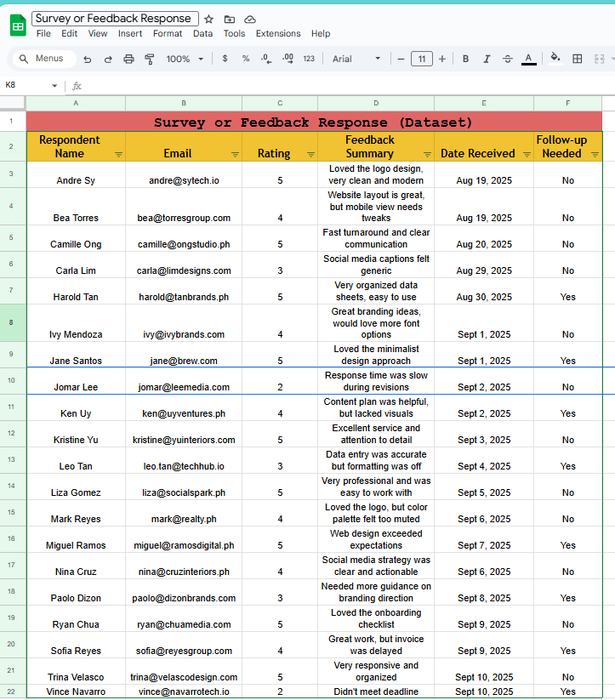The image size is (615, 700).
Task: Select the Miguel Ramos name cell
Action: [x=76, y=540]
